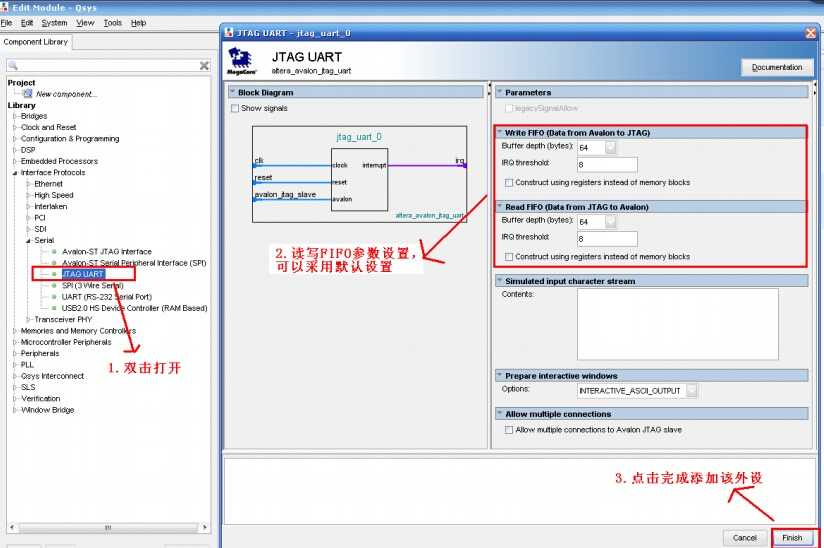
Task: Expand Qsys Interconnect category
Action: (15, 376)
